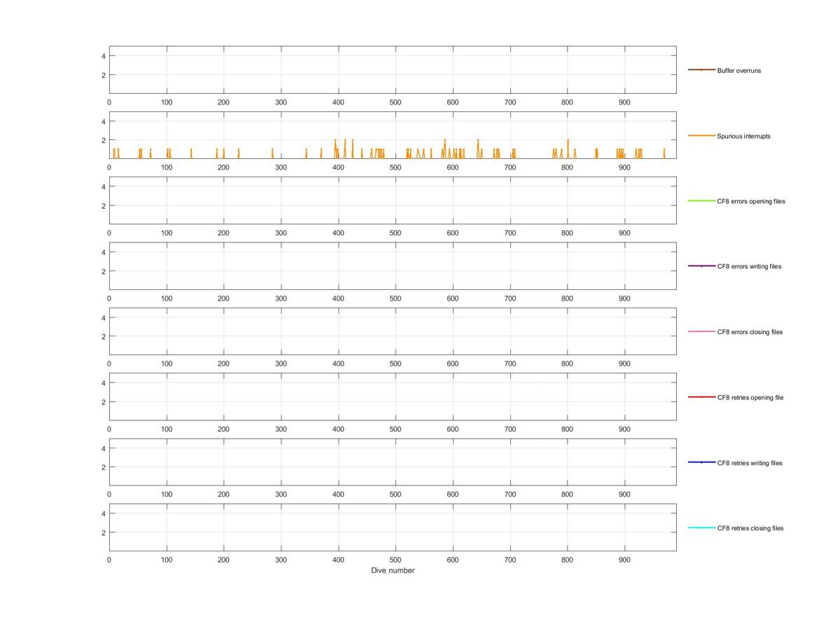Click the brown Buffer overruns legend line
This screenshot has height=620, width=840.
click(x=701, y=70)
